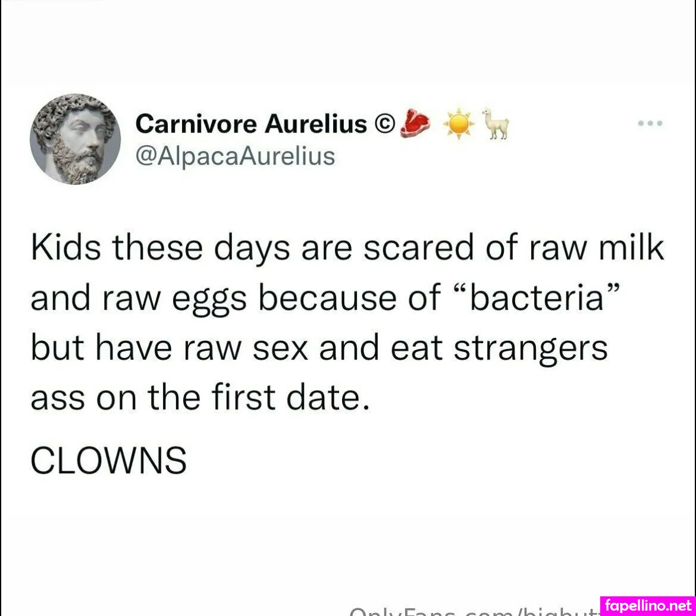The height and width of the screenshot is (616, 696).
Task: Click the text "but have raw sex"
Action: point(169,349)
